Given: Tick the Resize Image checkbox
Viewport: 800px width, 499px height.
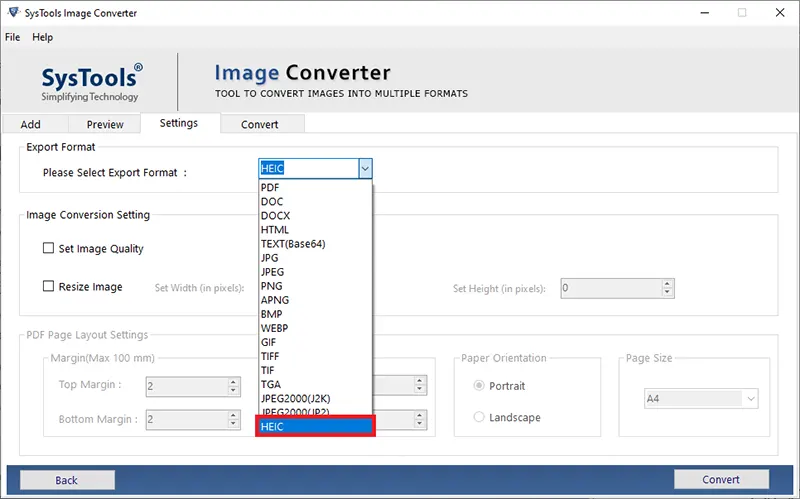Looking at the screenshot, I should (x=48, y=286).
